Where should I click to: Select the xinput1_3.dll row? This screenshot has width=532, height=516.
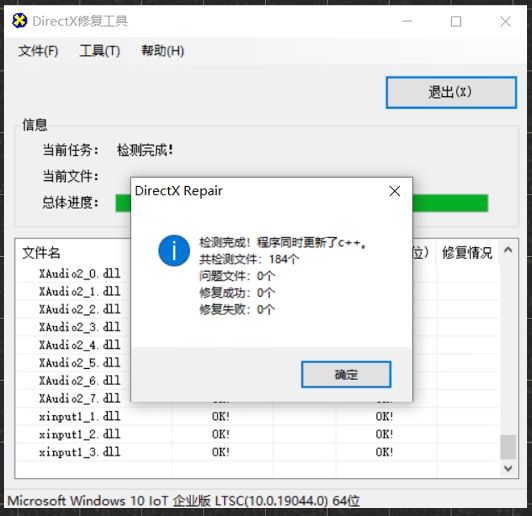point(258,452)
